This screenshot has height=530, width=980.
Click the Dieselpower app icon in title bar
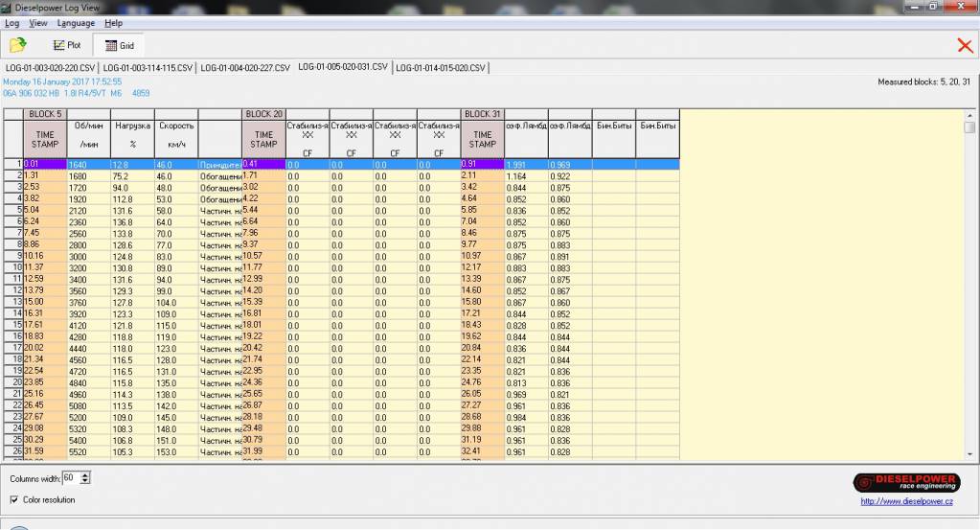(7, 8)
